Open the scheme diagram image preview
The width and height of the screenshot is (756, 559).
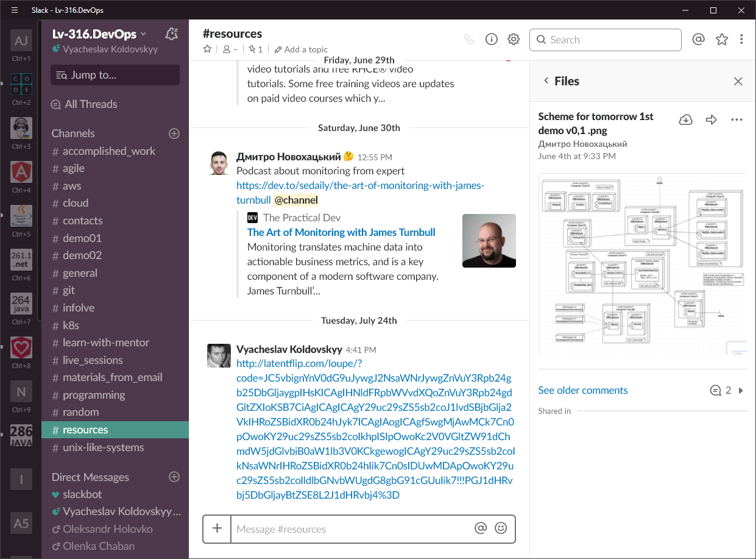pyautogui.click(x=643, y=264)
